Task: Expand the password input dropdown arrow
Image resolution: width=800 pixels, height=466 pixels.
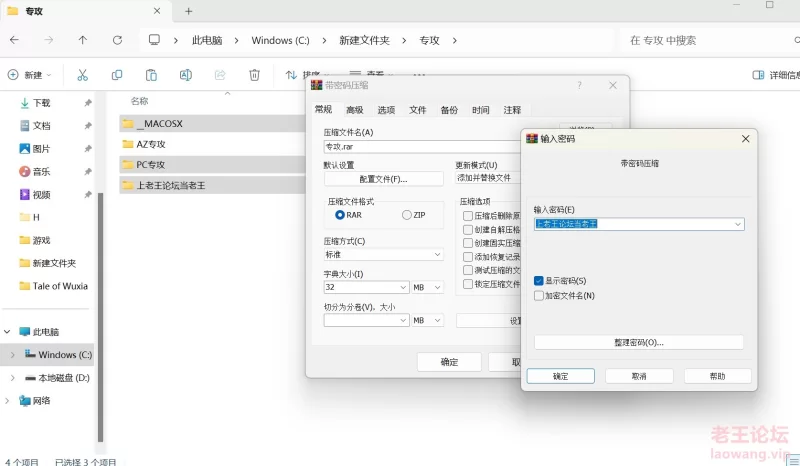Action: point(738,224)
